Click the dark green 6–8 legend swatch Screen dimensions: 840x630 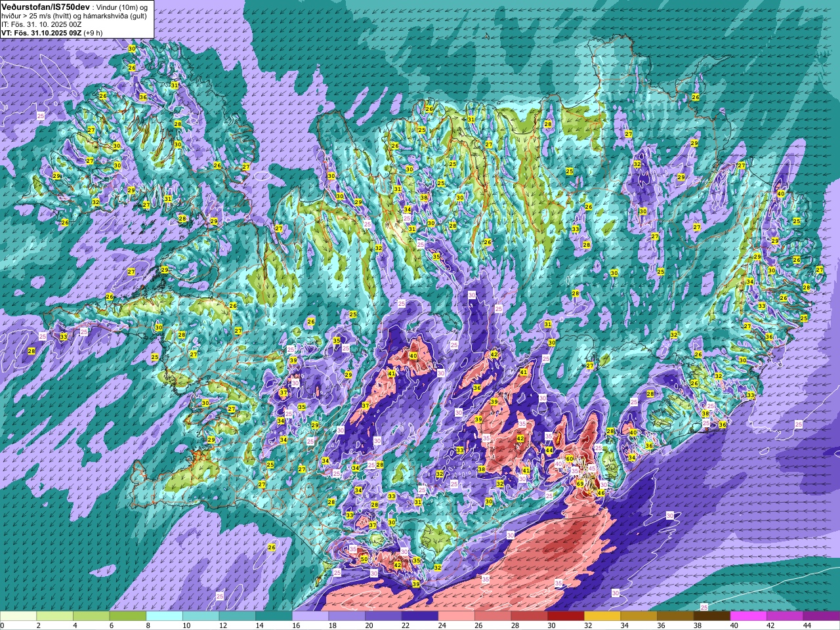click(128, 616)
